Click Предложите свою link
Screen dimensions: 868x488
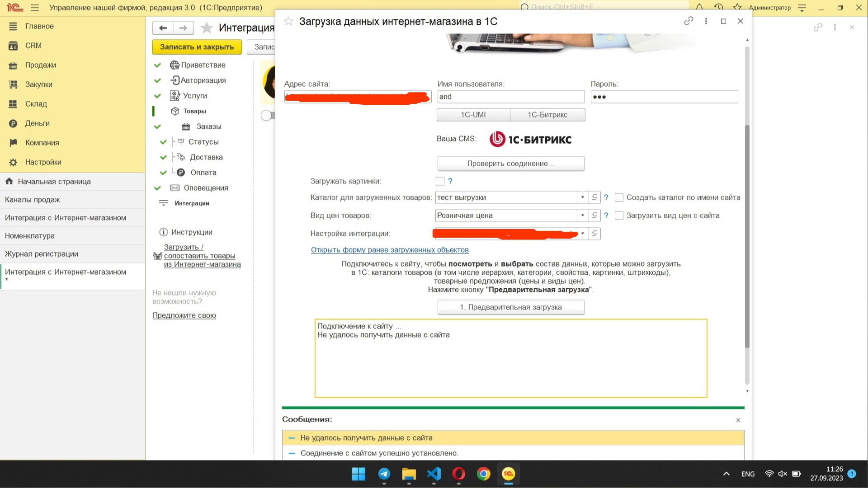184,315
